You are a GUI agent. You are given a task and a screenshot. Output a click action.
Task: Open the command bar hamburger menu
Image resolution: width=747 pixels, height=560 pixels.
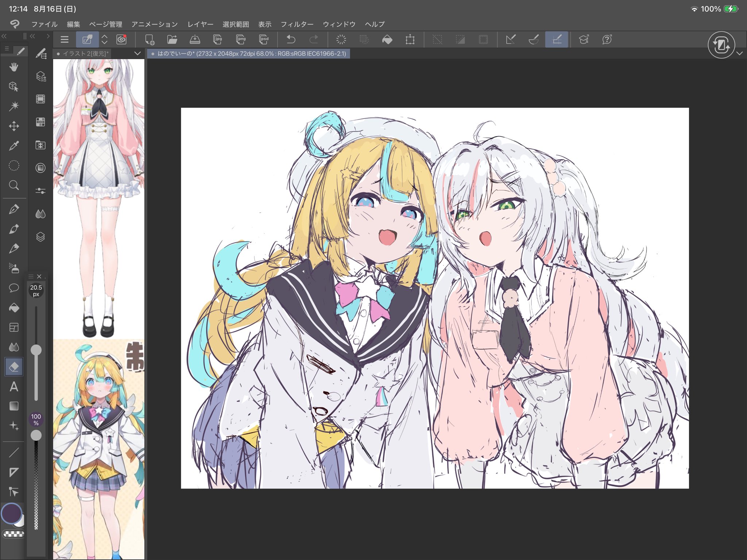65,39
